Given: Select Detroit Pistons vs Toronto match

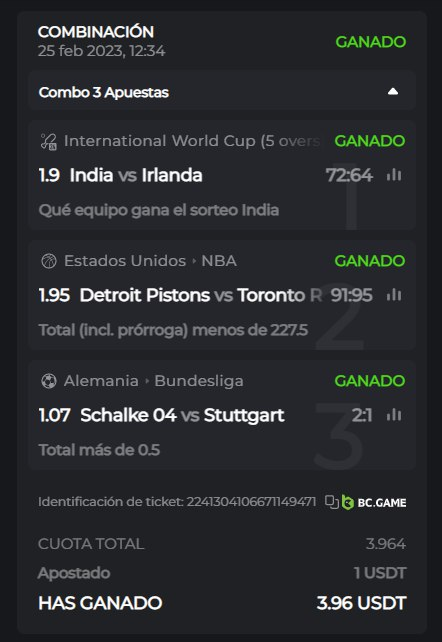Looking at the screenshot, I should coord(201,295).
